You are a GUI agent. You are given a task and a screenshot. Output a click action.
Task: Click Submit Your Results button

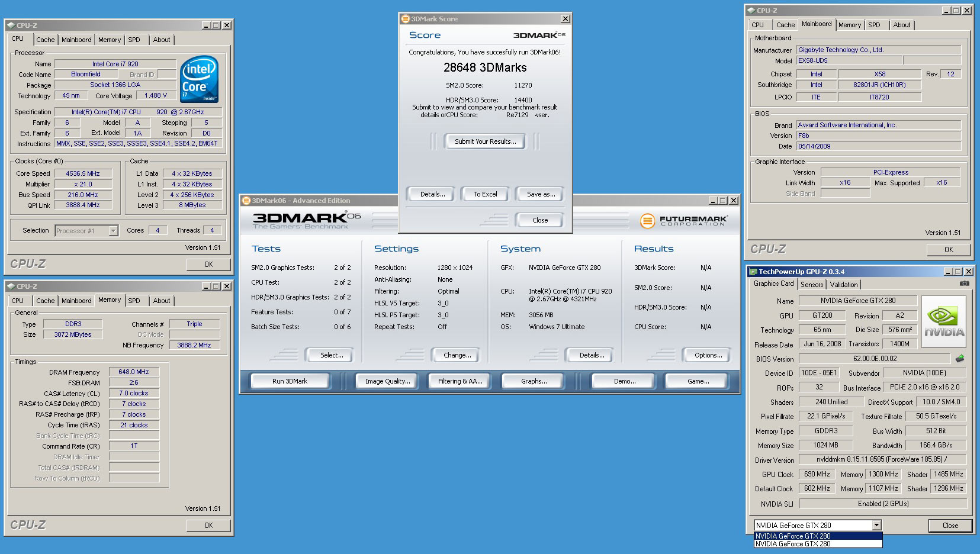[x=485, y=141]
